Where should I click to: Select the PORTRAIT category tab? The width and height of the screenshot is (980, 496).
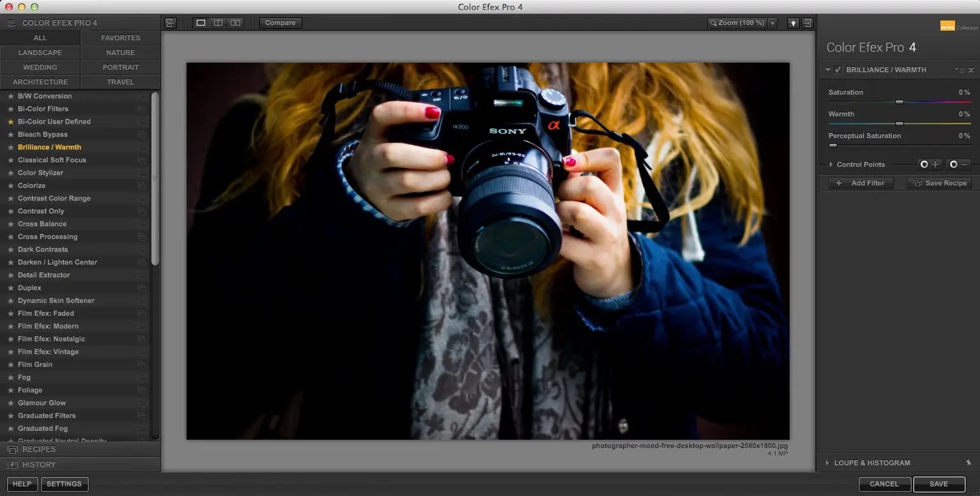tap(121, 67)
